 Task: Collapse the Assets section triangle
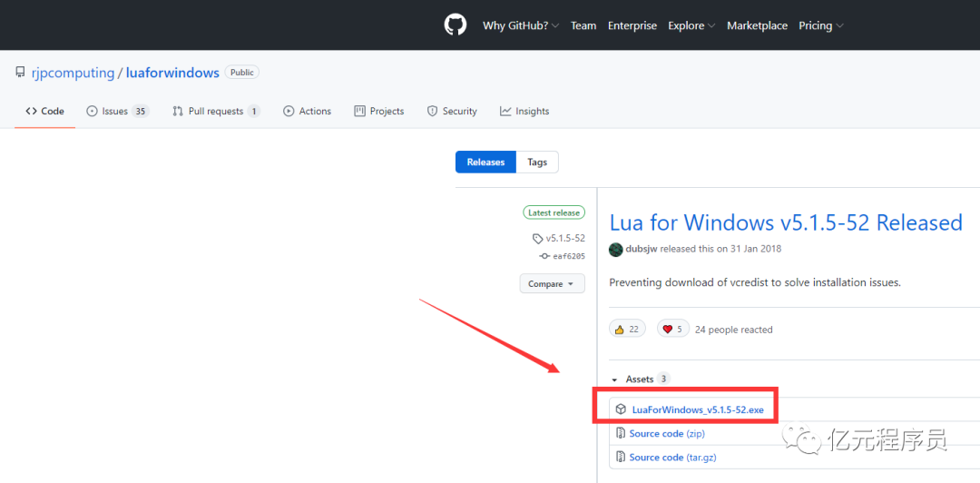[614, 379]
